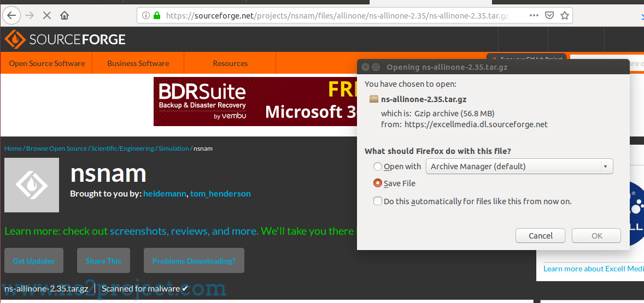This screenshot has height=303, width=644.
Task: Select the Save File radio button
Action: pos(377,183)
